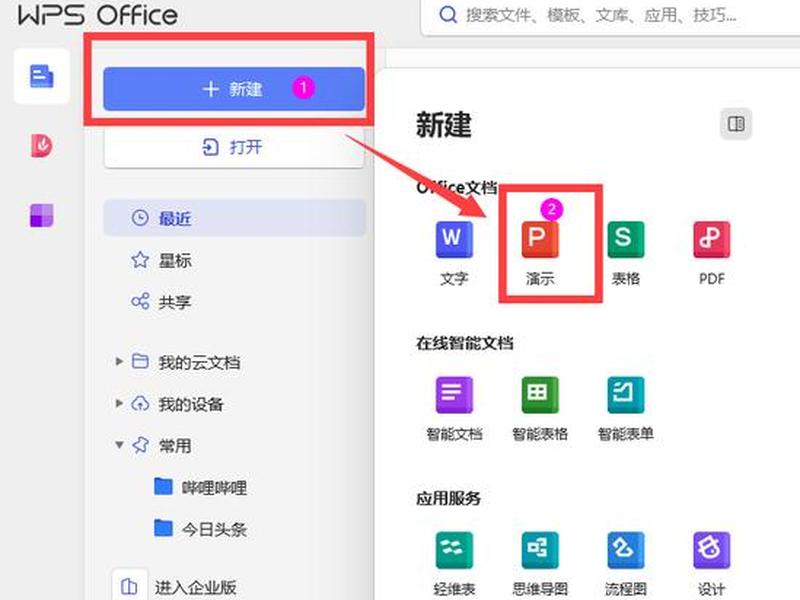Click the search field 搜索文件、模板

(612, 15)
